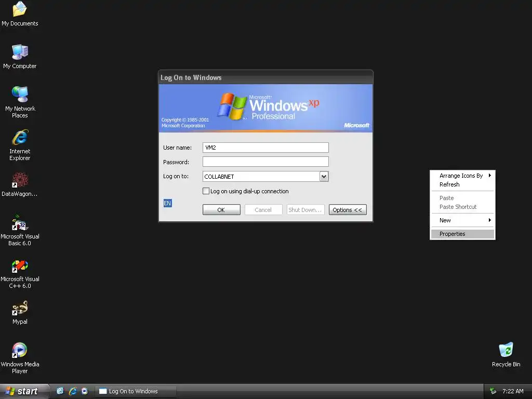The height and width of the screenshot is (399, 532).
Task: Focus the Password field
Action: [265, 162]
